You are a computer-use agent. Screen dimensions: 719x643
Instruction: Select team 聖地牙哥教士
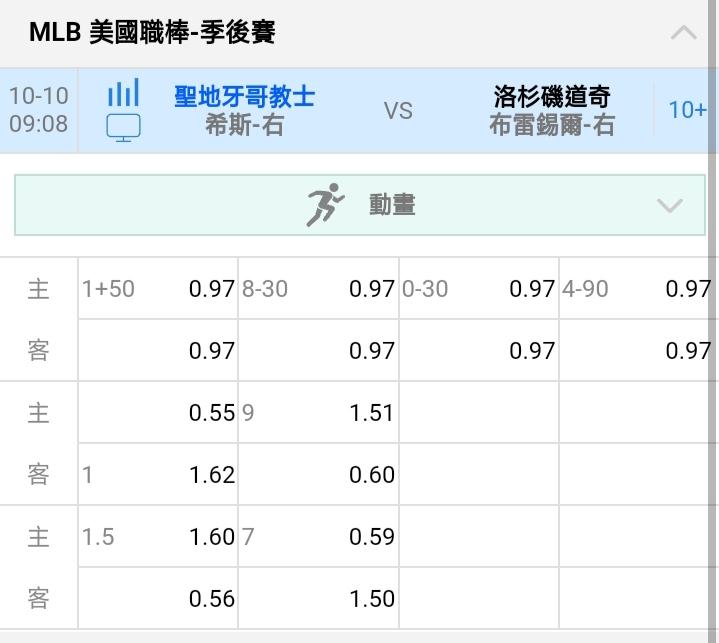(x=244, y=96)
